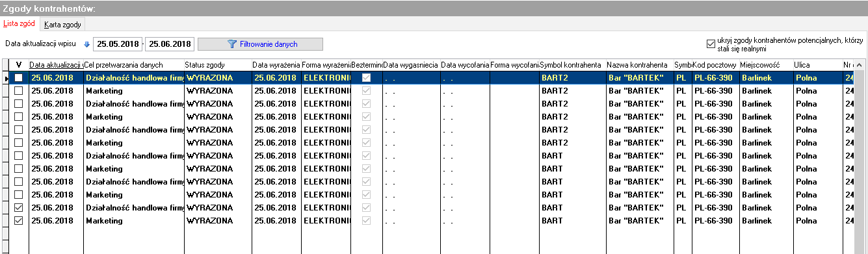Click the funnel icon in Filtrowanie danych
The image size is (868, 254).
tap(232, 44)
